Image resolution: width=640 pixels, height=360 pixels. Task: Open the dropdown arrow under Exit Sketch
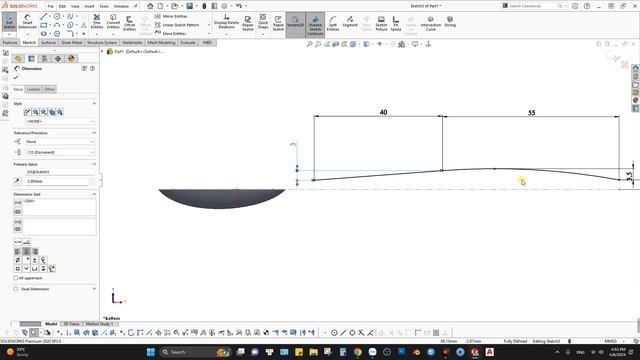pyautogui.click(x=9, y=34)
